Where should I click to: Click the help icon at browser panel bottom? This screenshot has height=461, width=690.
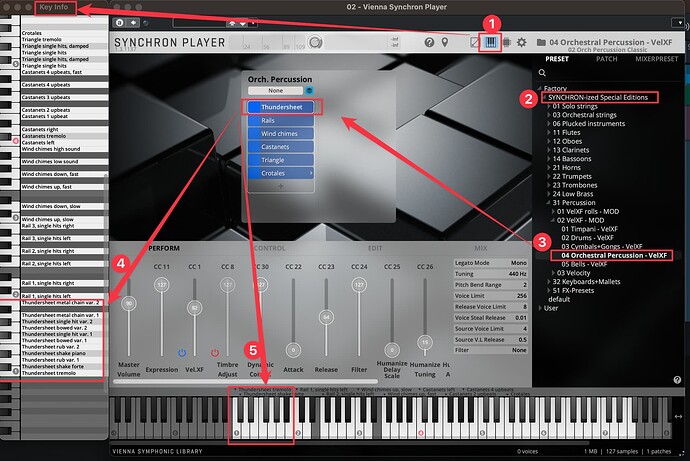677,380
